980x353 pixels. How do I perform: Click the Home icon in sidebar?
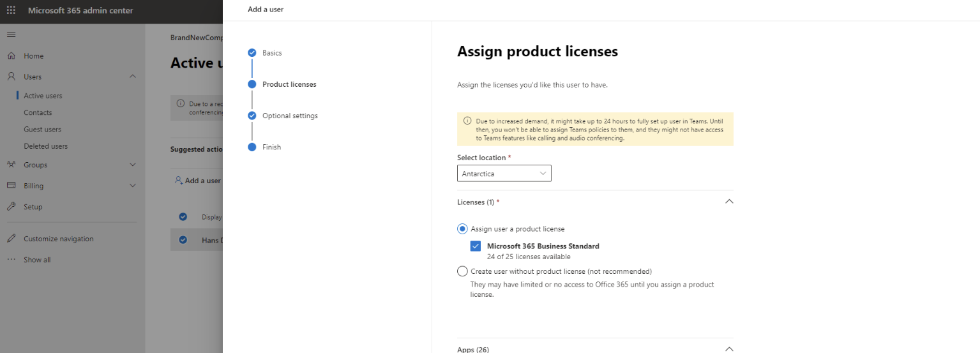[11, 56]
